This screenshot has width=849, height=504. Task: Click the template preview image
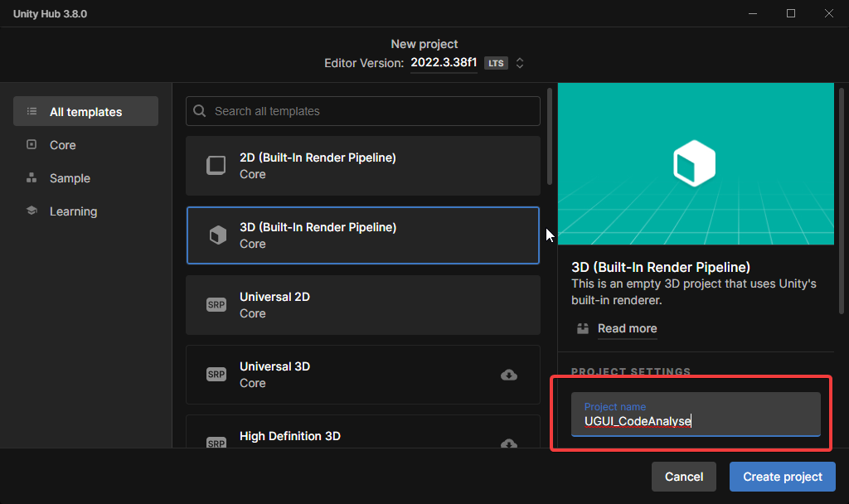[x=696, y=163]
